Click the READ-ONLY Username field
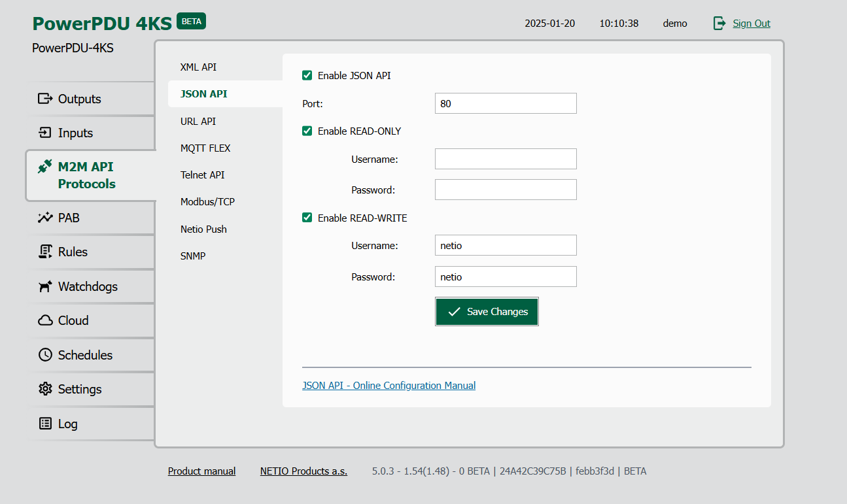The width and height of the screenshot is (847, 504). [506, 159]
